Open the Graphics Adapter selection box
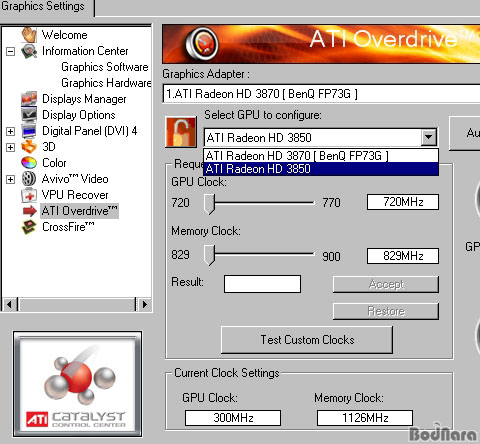 (321, 94)
